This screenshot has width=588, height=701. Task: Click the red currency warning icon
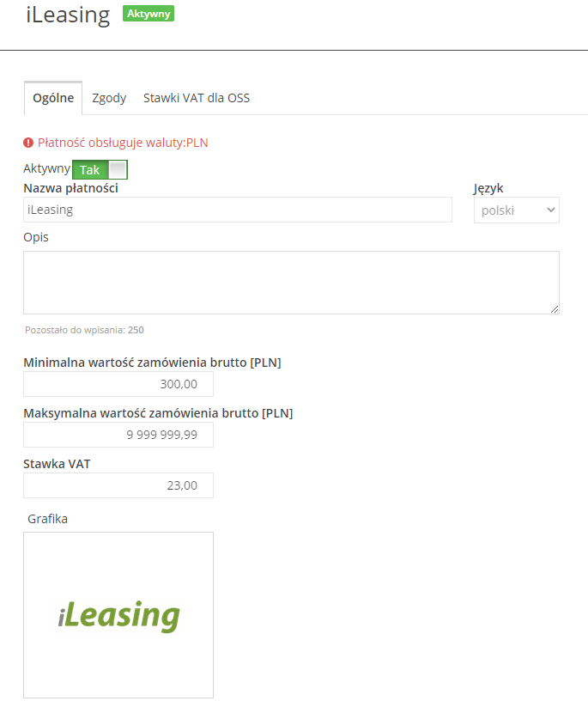point(28,143)
